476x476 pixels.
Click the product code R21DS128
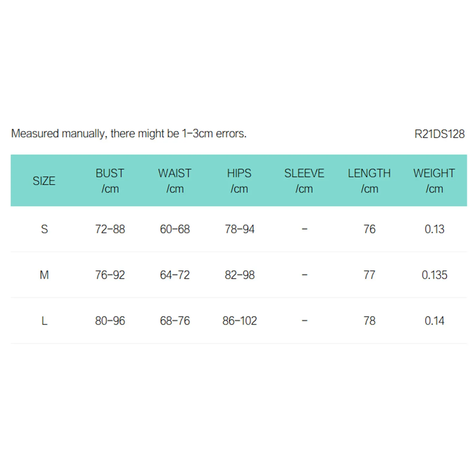(439, 134)
